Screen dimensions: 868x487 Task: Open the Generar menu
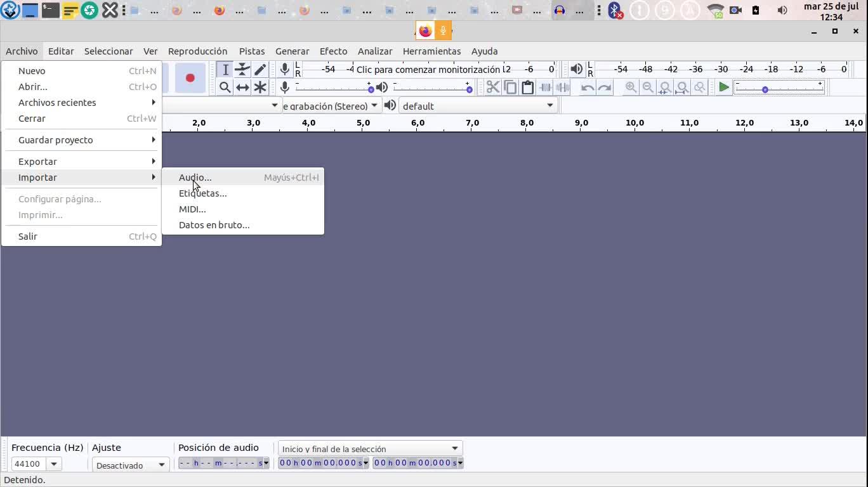[x=293, y=51]
